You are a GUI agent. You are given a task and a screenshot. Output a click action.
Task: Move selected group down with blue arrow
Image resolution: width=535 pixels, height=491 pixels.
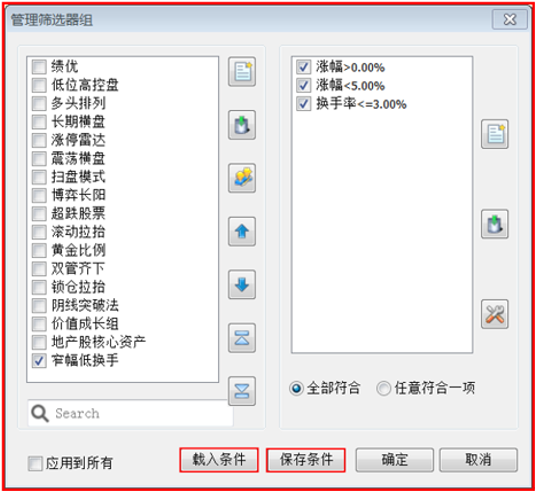242,285
